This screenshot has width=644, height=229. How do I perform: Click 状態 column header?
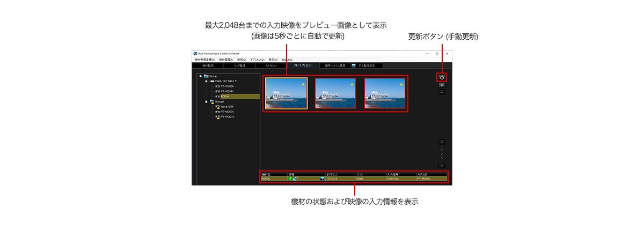pos(306,174)
